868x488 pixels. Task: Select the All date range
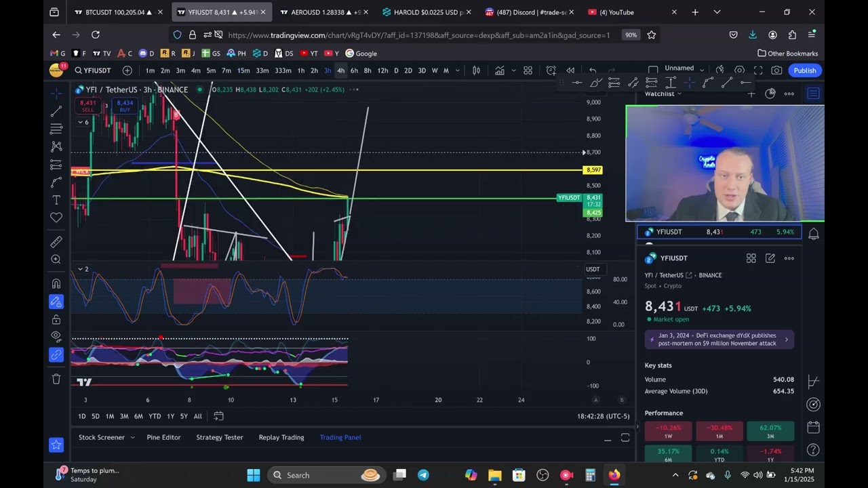pos(198,416)
